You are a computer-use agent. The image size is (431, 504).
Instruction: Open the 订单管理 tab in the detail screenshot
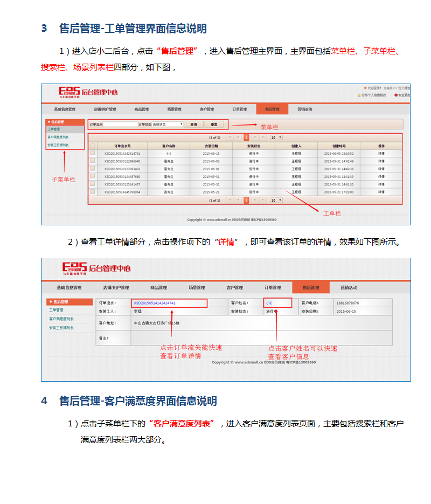[273, 288]
